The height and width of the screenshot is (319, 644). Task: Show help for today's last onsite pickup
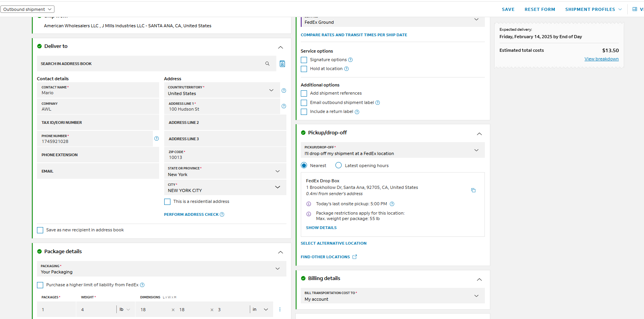pyautogui.click(x=392, y=204)
